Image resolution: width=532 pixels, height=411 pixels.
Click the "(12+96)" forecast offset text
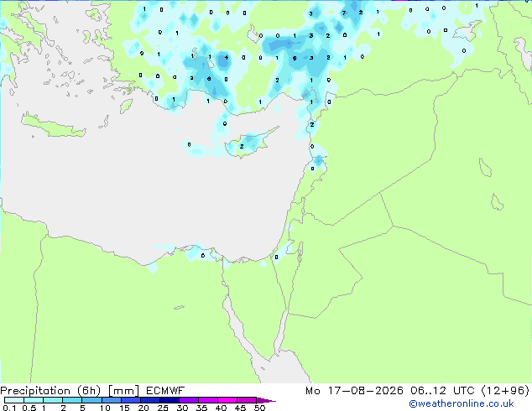click(505, 391)
